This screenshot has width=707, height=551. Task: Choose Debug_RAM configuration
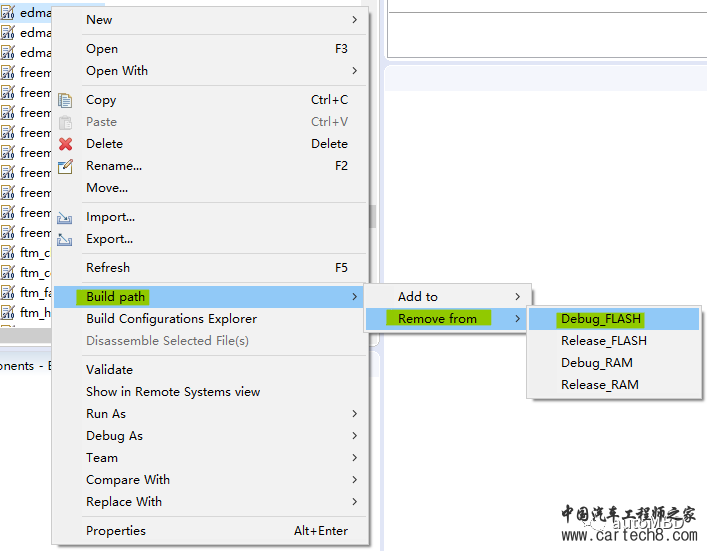click(614, 363)
